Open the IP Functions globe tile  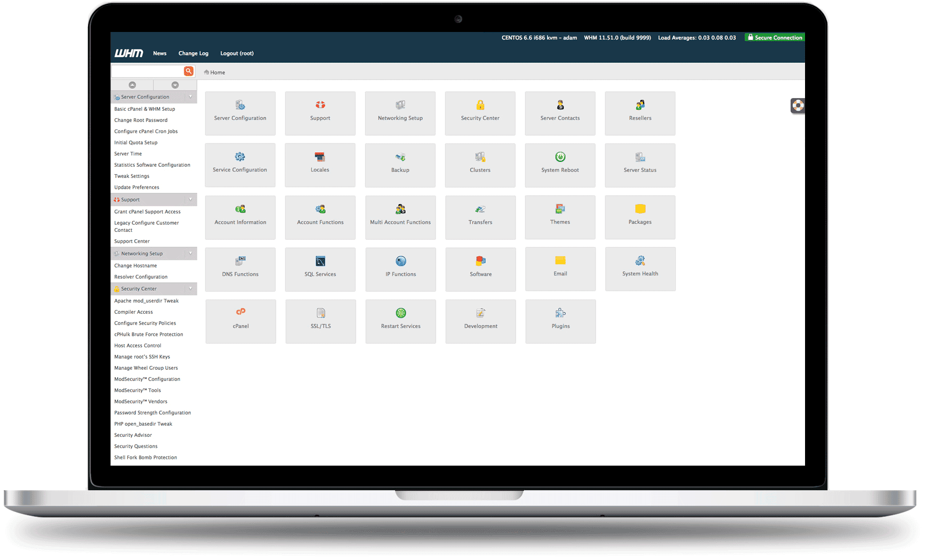pos(400,269)
